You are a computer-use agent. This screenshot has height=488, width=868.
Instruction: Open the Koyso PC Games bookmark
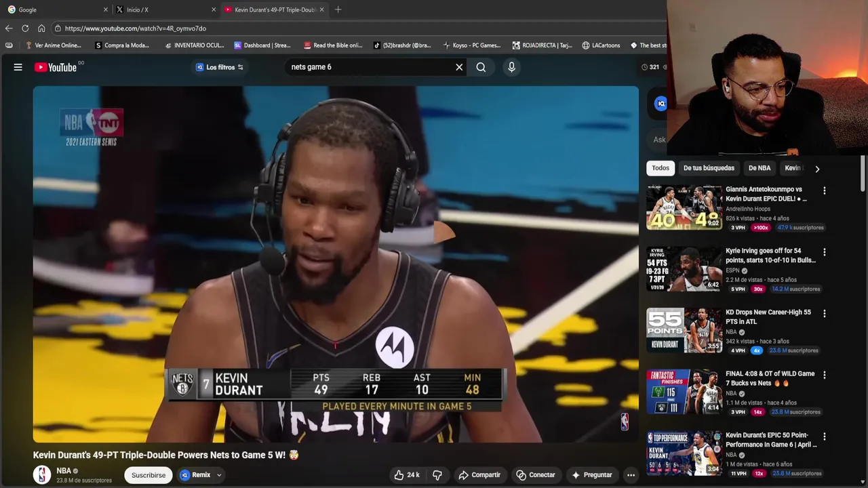point(471,45)
